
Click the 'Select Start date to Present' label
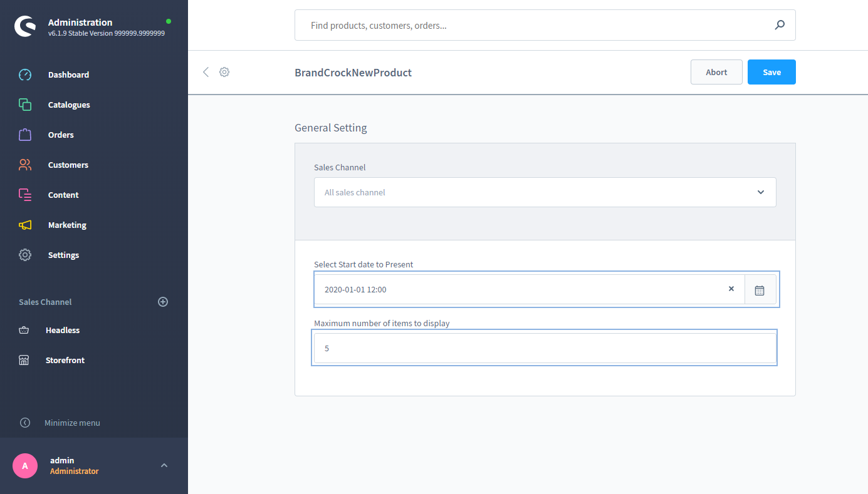[363, 264]
